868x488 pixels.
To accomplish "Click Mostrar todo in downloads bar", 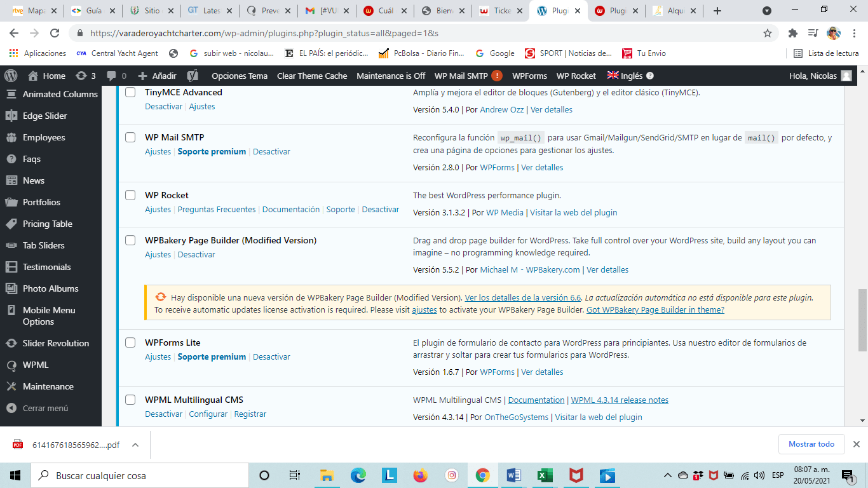I will pos(811,444).
